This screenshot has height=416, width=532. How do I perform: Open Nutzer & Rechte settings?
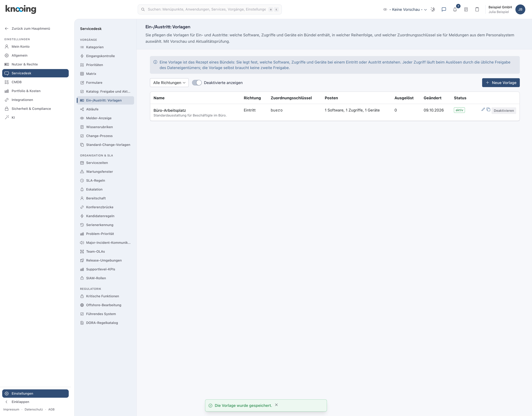click(36, 64)
